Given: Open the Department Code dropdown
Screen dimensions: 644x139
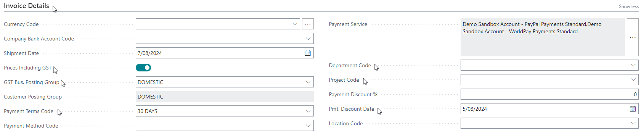Looking at the screenshot, I should click(x=633, y=65).
